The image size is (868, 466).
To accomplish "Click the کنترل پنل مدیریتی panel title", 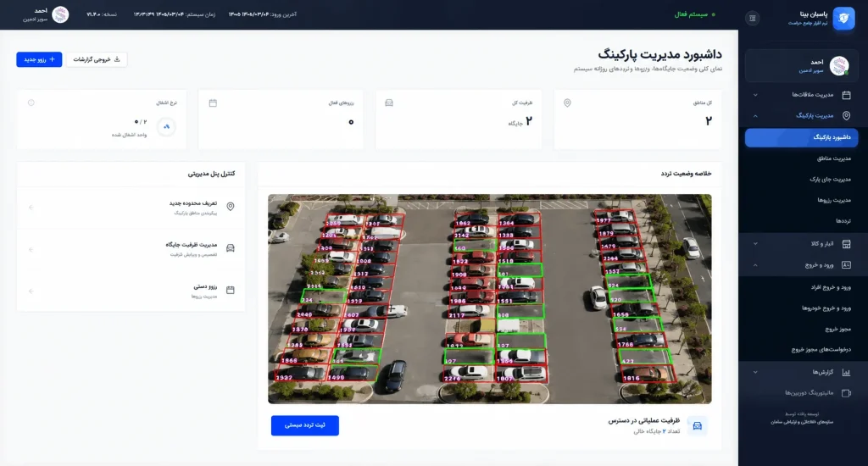I will (x=211, y=174).
